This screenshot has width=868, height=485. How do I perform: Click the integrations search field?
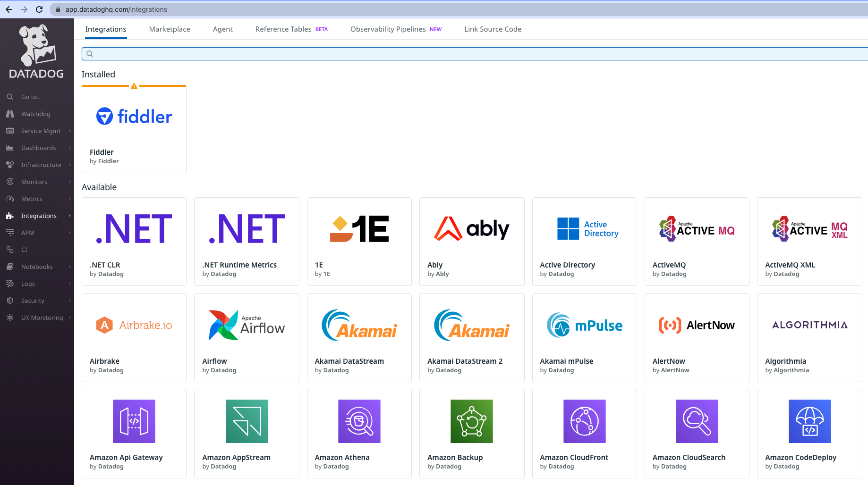click(475, 54)
